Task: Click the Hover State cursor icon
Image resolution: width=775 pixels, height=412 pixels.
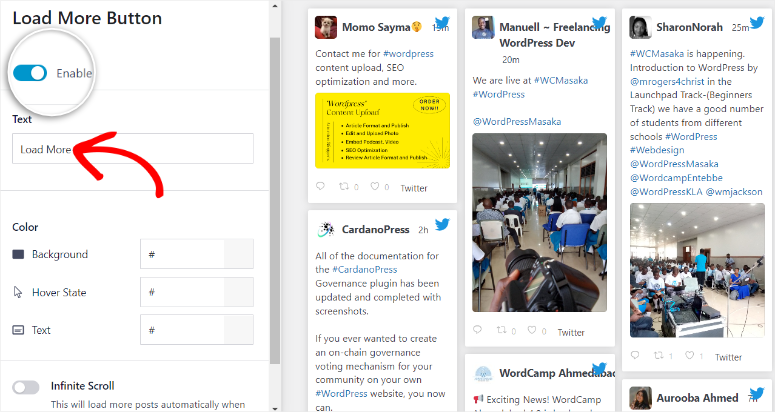Action: click(x=18, y=292)
